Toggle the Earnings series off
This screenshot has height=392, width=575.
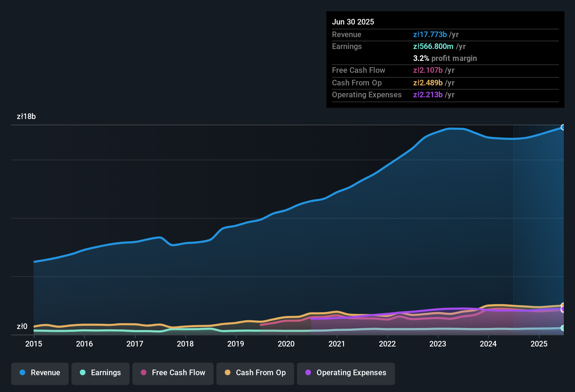coord(101,373)
